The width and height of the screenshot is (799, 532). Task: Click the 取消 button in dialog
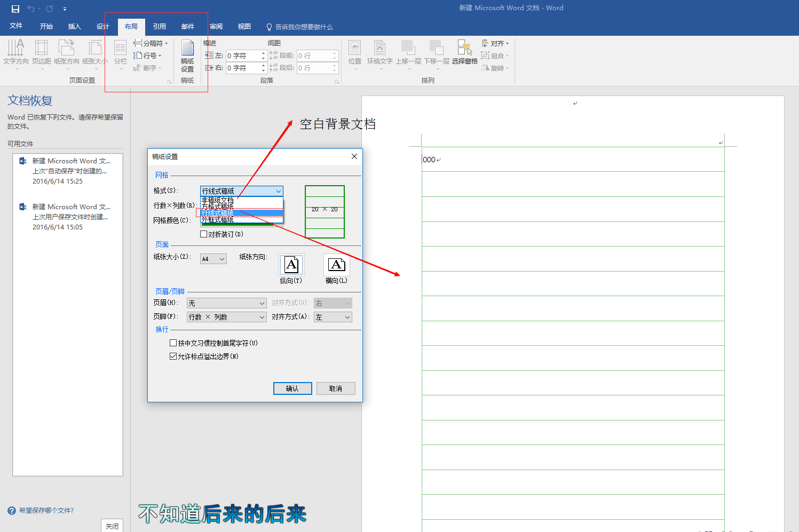point(336,388)
